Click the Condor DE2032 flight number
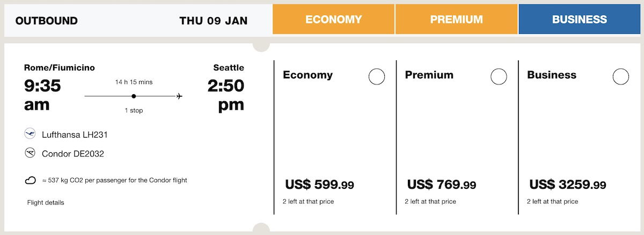This screenshot has width=644, height=235. pos(73,154)
